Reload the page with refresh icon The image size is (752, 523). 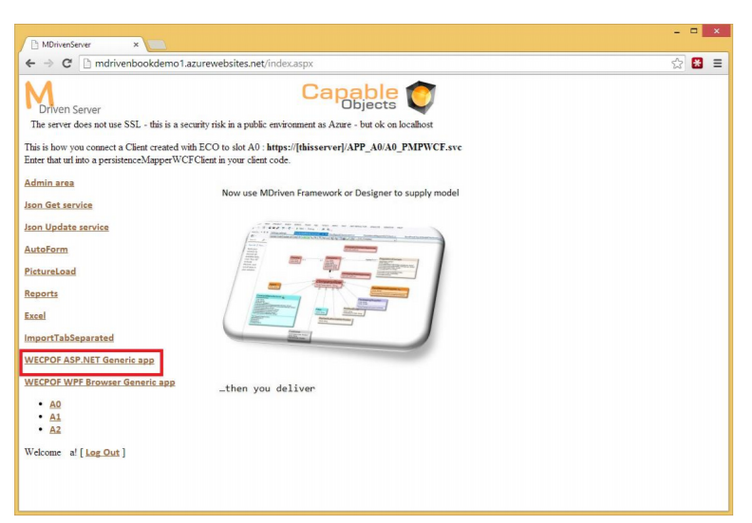[67, 63]
